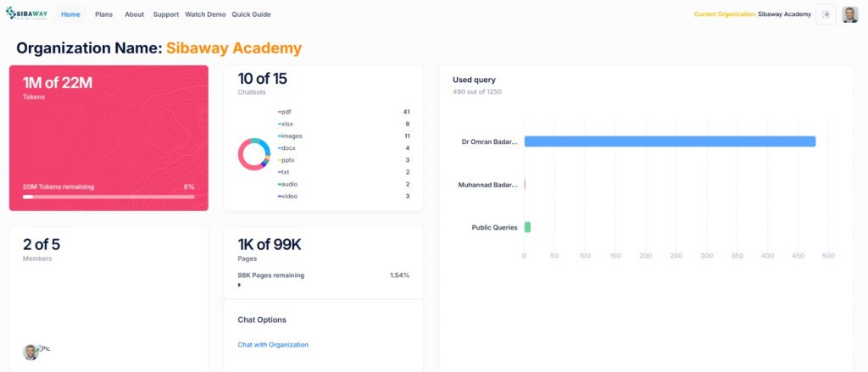Click the chatbots file type donut chart
The image size is (868, 372).
[254, 154]
